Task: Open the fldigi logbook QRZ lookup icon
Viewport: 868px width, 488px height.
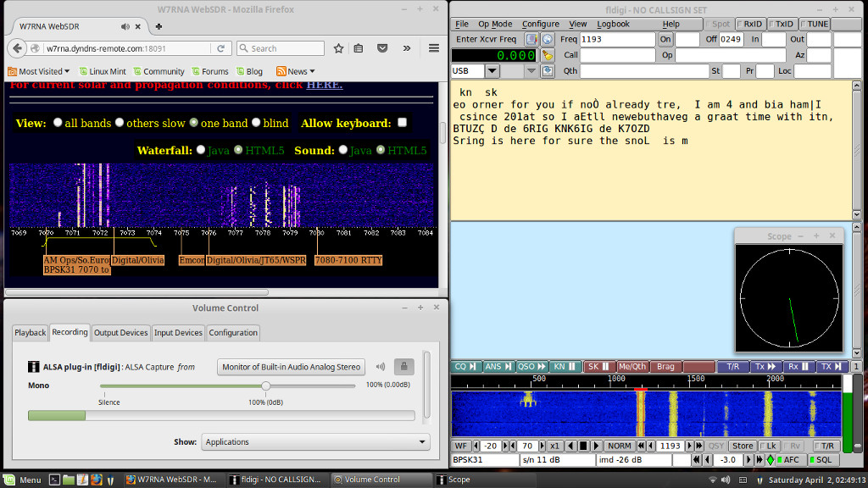Action: tap(531, 39)
